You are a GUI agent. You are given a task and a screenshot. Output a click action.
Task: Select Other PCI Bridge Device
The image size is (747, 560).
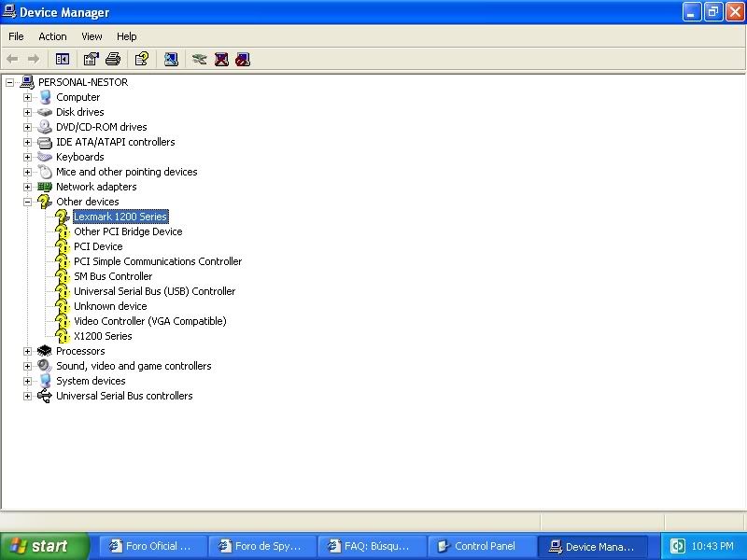(x=128, y=231)
